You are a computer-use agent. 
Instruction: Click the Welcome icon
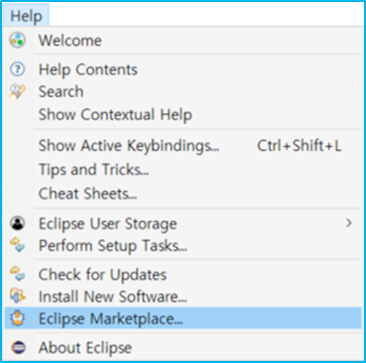tap(17, 41)
